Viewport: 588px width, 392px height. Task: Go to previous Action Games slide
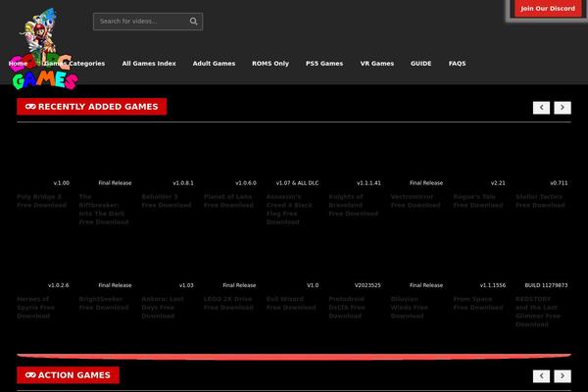[541, 375]
